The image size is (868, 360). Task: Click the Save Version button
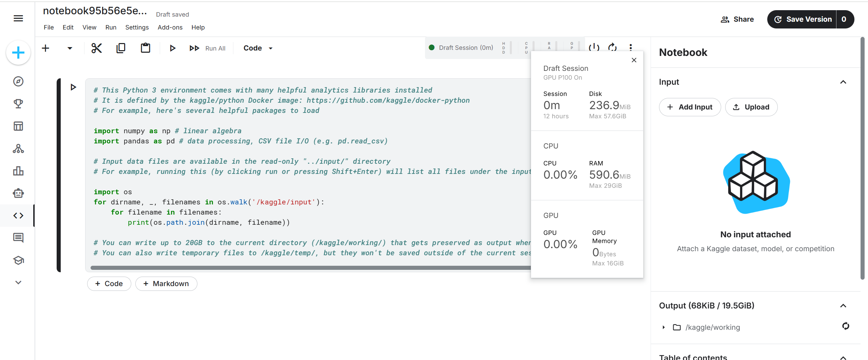803,19
